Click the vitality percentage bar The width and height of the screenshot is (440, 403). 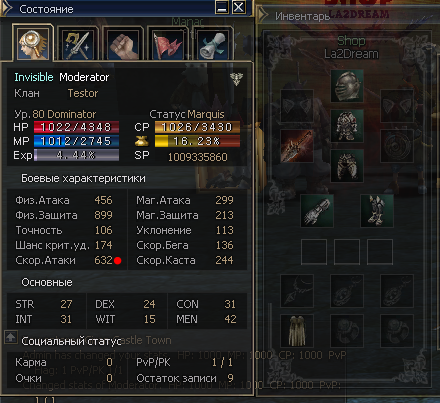tap(197, 141)
